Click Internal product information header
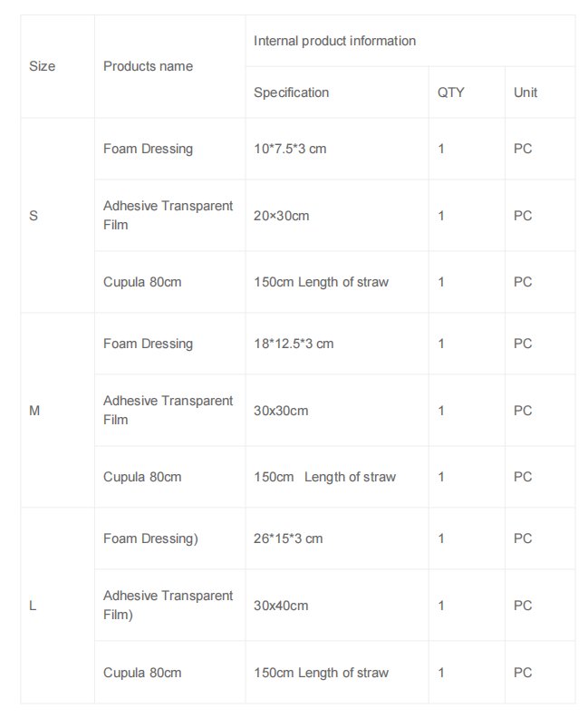The image size is (588, 718). pos(334,41)
